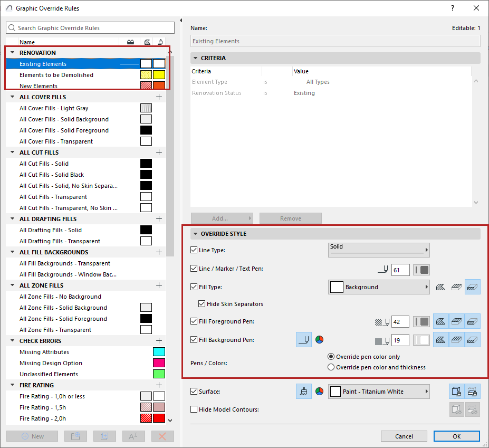Select All Cover Fills - Light Gray
This screenshot has width=489, height=448.
click(x=86, y=108)
